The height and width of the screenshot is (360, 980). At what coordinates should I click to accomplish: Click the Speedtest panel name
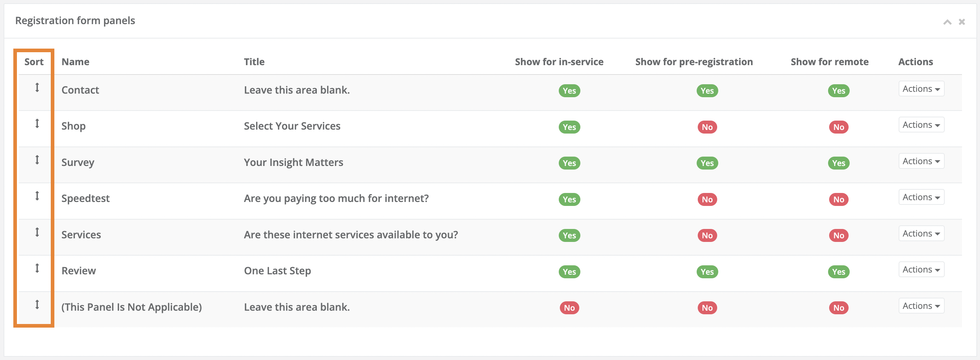tap(86, 199)
